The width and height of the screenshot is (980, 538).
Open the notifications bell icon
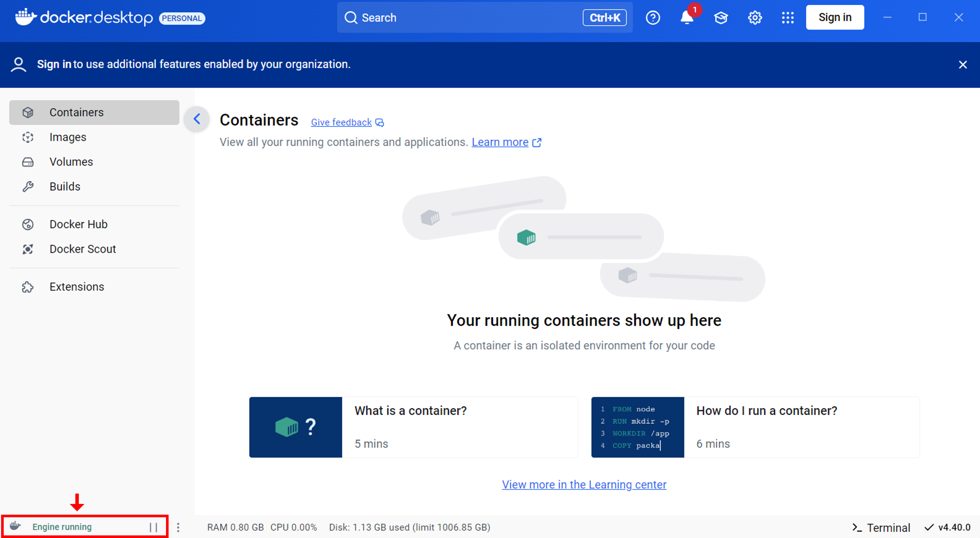click(x=687, y=17)
